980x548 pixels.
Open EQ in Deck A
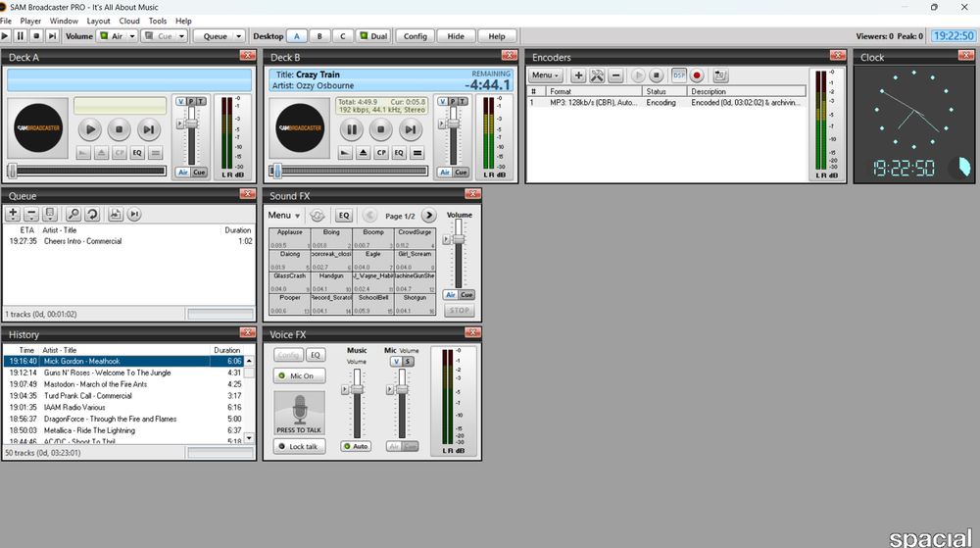pos(137,153)
